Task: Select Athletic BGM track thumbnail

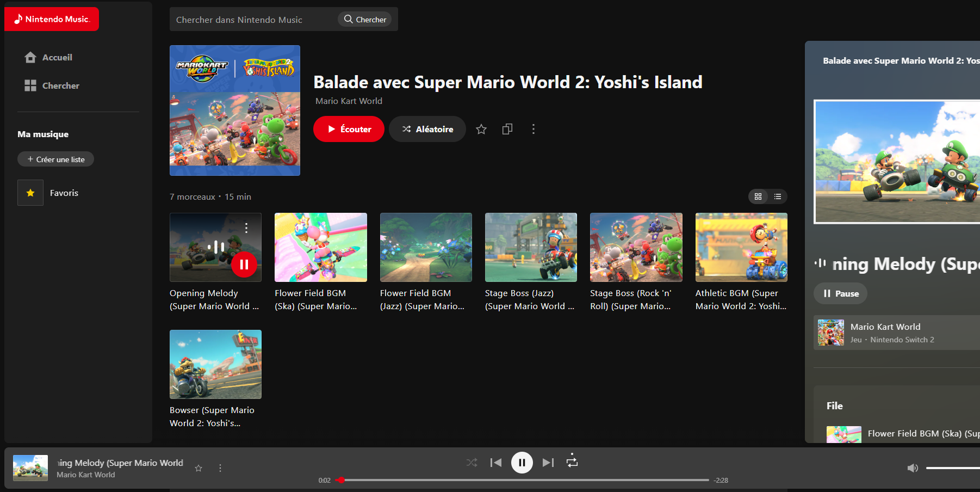Action: point(741,247)
